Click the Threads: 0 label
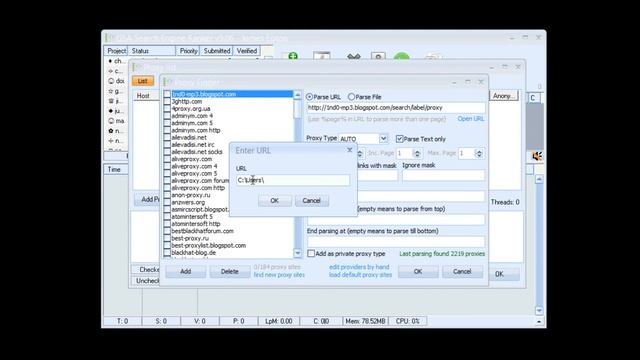The height and width of the screenshot is (360, 640). pyautogui.click(x=505, y=202)
